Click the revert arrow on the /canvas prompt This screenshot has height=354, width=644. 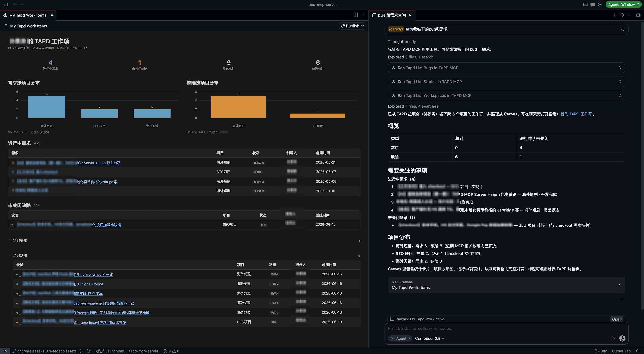[x=622, y=29]
